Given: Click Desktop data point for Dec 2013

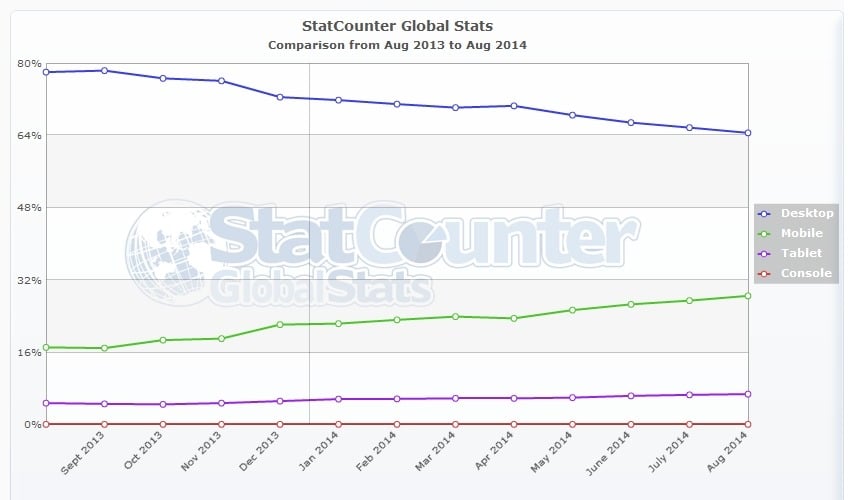Looking at the screenshot, I should (x=280, y=97).
